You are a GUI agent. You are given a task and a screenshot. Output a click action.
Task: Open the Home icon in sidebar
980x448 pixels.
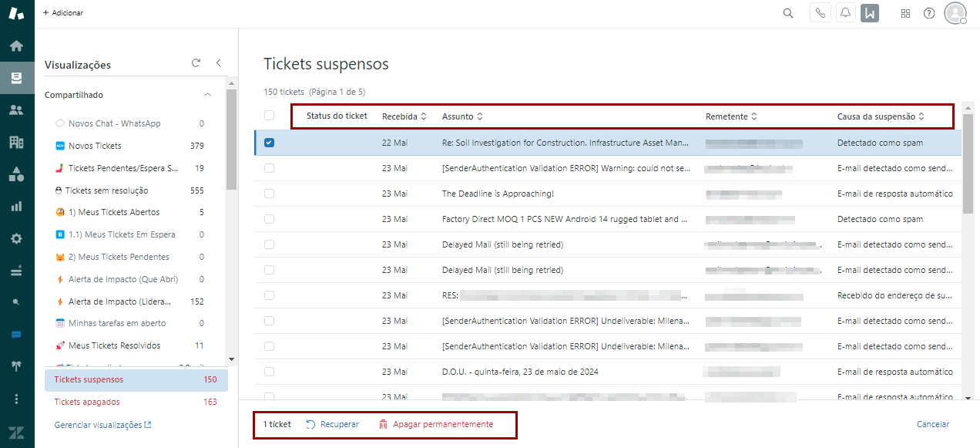coord(16,45)
